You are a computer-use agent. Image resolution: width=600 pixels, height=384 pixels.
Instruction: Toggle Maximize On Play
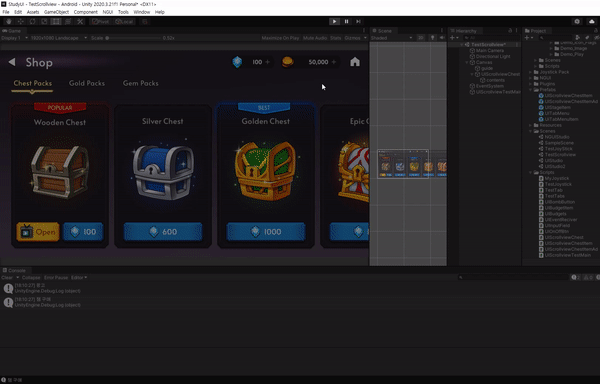280,38
